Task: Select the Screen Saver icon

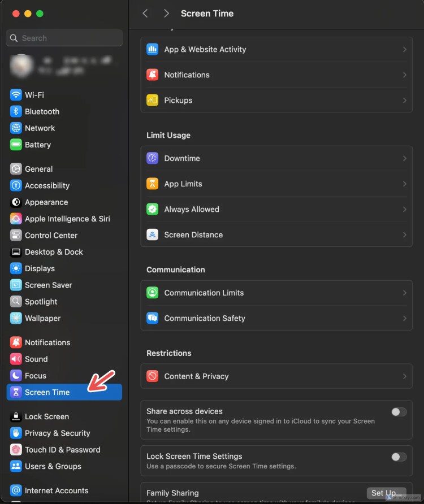Action: pos(16,285)
